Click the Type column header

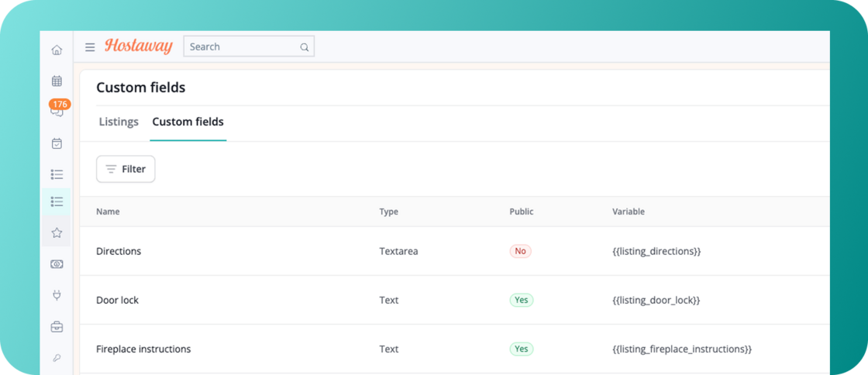(x=388, y=212)
